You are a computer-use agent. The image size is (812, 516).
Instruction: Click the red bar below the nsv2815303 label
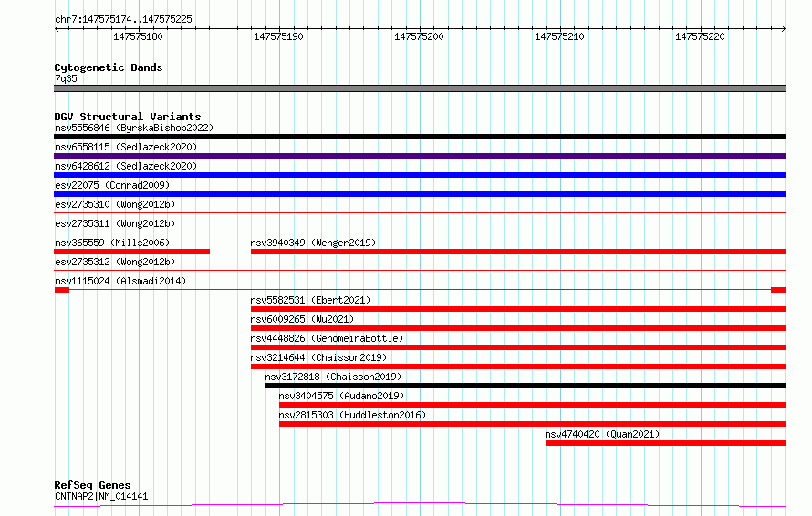(x=533, y=425)
